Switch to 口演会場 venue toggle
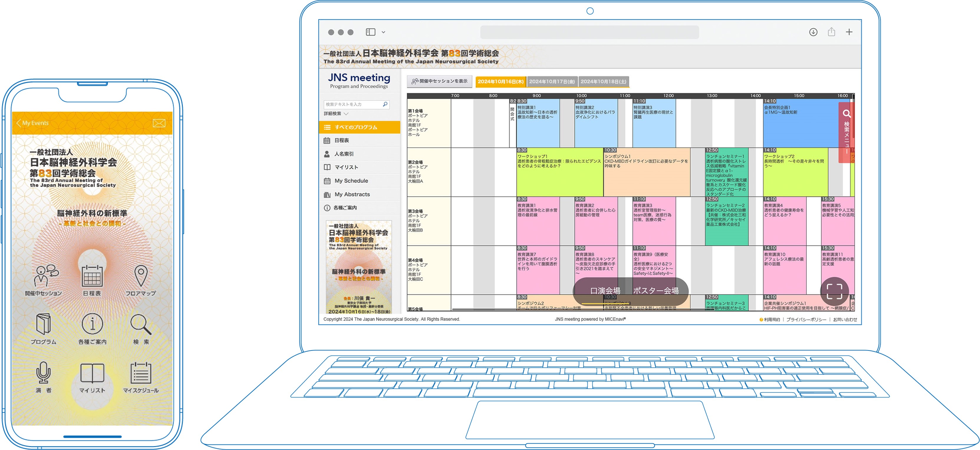 point(605,291)
